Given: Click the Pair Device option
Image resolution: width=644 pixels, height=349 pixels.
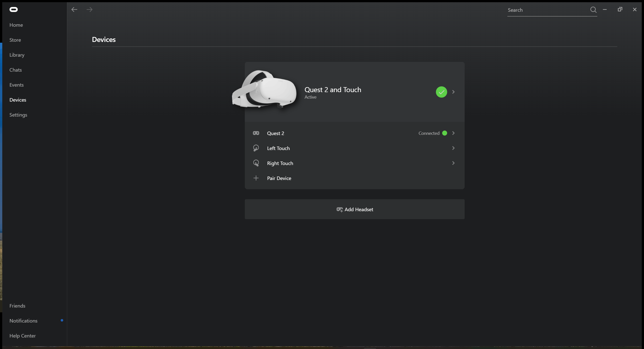Looking at the screenshot, I should point(279,178).
